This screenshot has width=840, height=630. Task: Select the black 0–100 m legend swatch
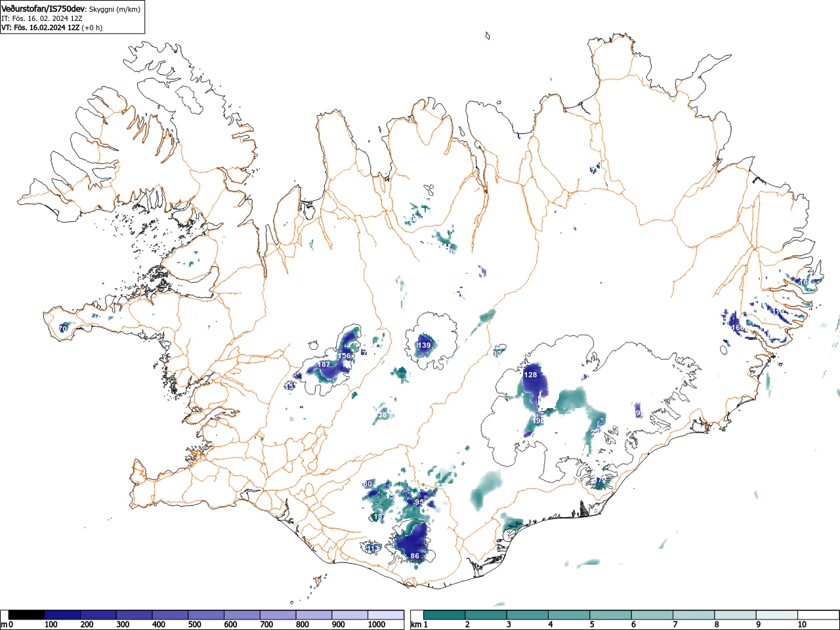[x=27, y=615]
